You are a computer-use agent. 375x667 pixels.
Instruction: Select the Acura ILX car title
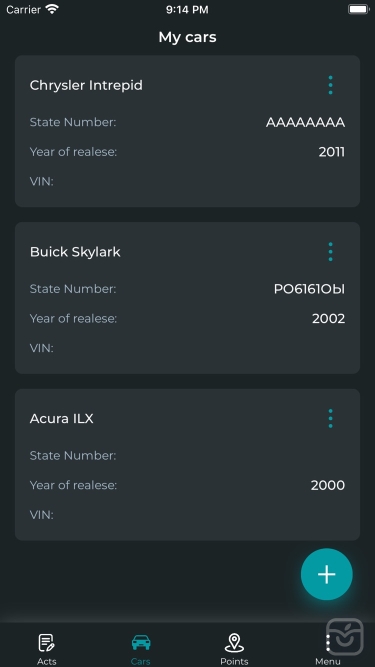(62, 419)
